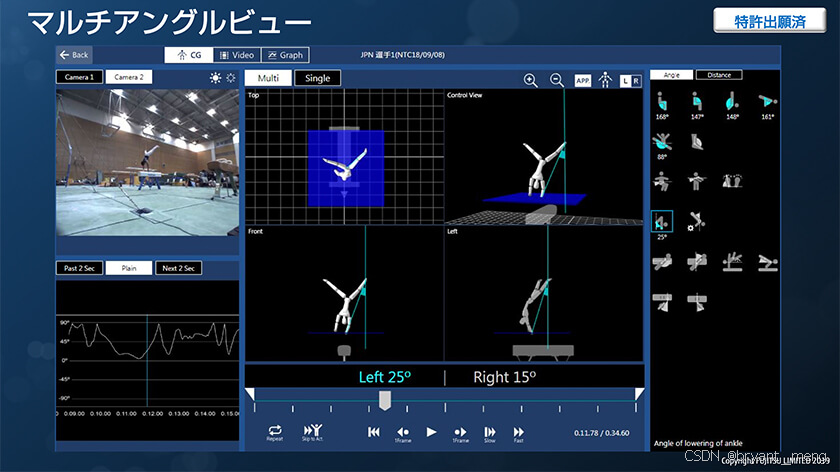This screenshot has height=472, width=840.
Task: Select the Plain graph mode
Action: tap(129, 268)
